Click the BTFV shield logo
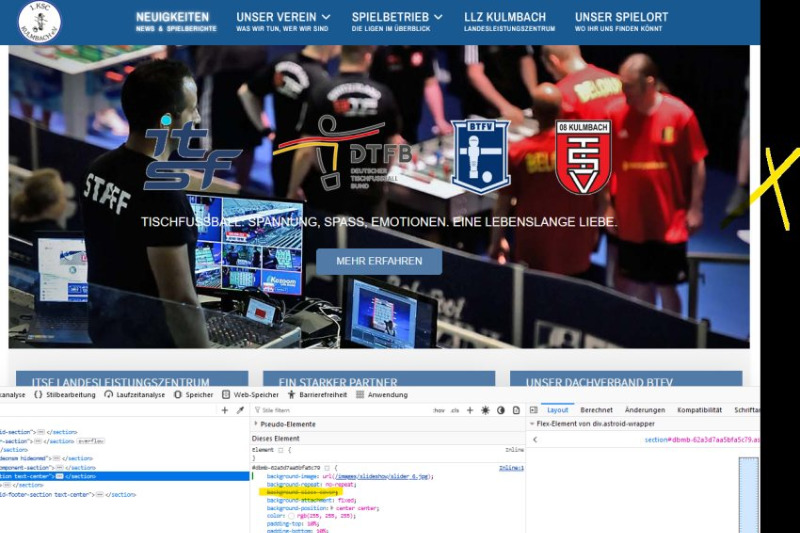The width and height of the screenshot is (800, 533). pyautogui.click(x=480, y=157)
